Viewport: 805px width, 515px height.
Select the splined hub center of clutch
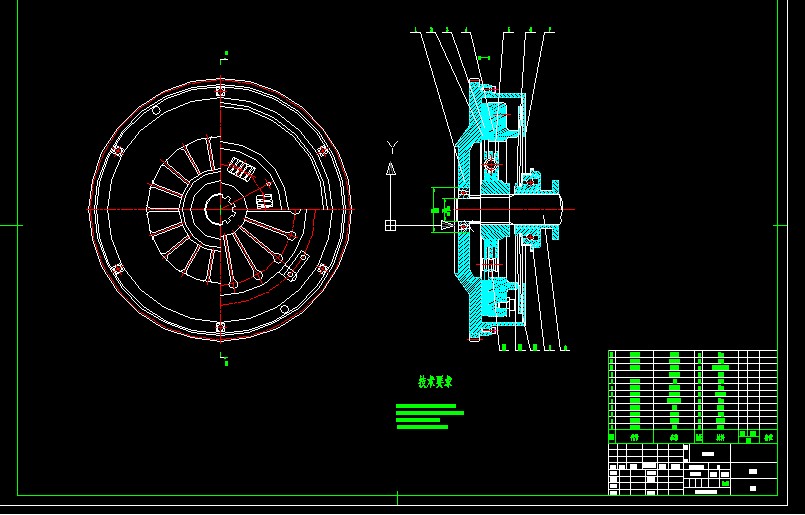(220, 209)
